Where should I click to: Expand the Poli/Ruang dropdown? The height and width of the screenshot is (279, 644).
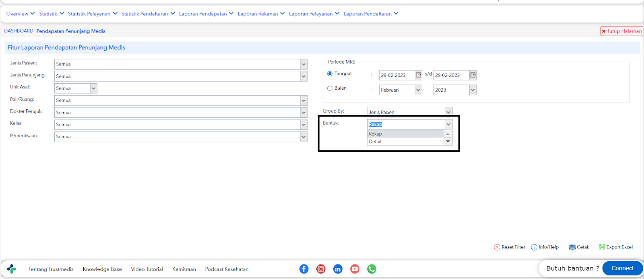pyautogui.click(x=304, y=101)
